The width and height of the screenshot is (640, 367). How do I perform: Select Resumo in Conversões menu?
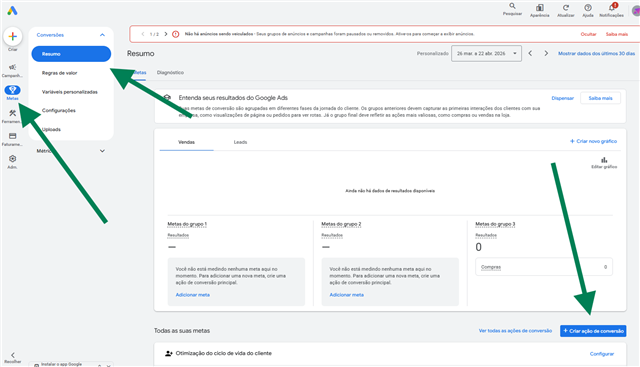point(71,54)
